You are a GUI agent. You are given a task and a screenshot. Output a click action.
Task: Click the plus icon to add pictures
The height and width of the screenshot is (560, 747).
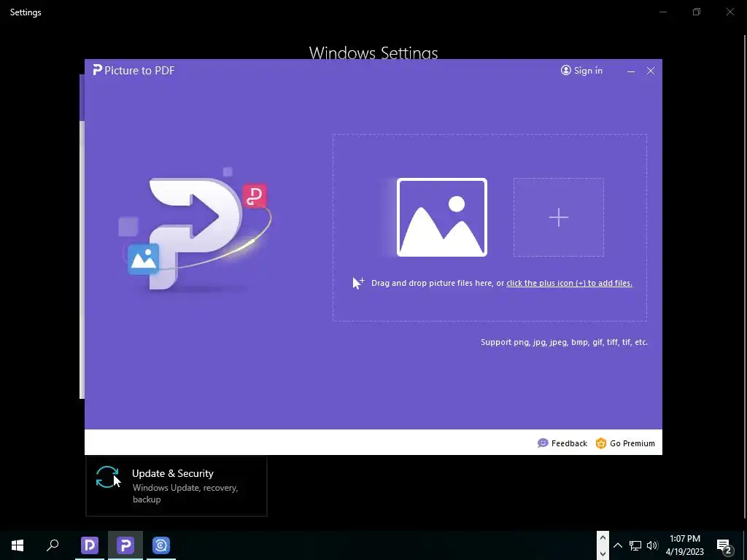[558, 217]
